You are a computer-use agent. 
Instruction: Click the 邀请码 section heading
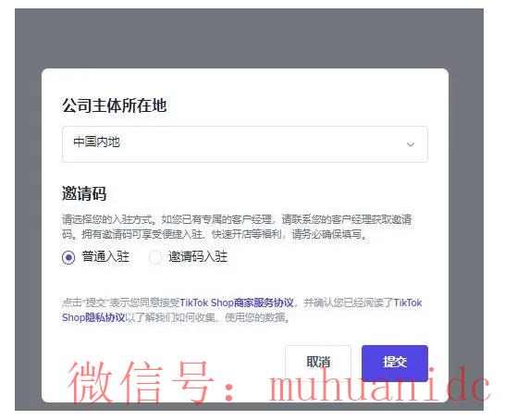pyautogui.click(x=84, y=193)
